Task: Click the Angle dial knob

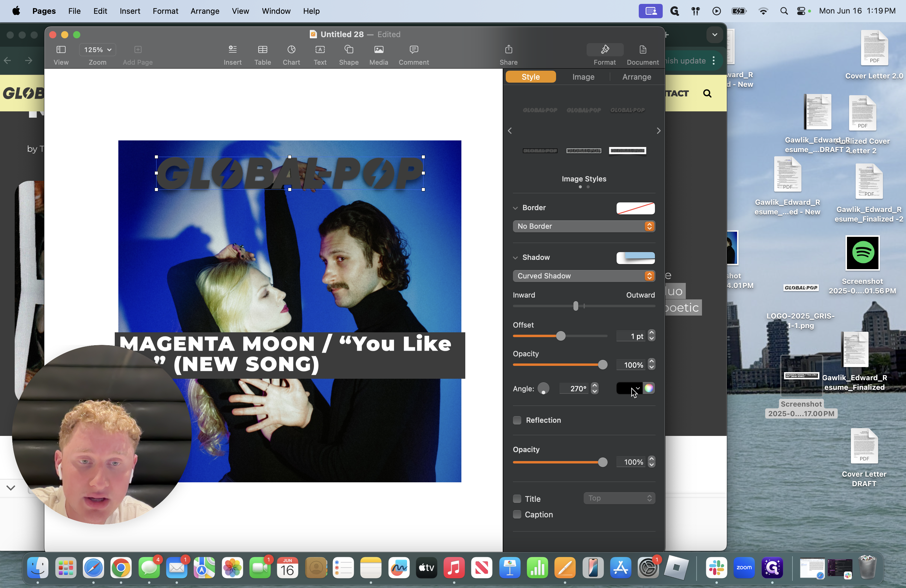Action: click(543, 388)
